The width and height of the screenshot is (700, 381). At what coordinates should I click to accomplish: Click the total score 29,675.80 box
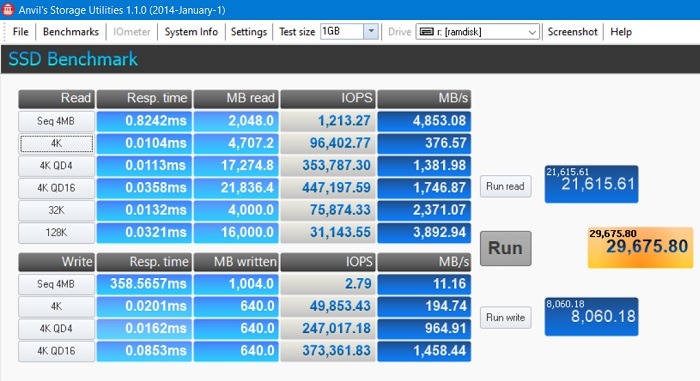coord(640,247)
